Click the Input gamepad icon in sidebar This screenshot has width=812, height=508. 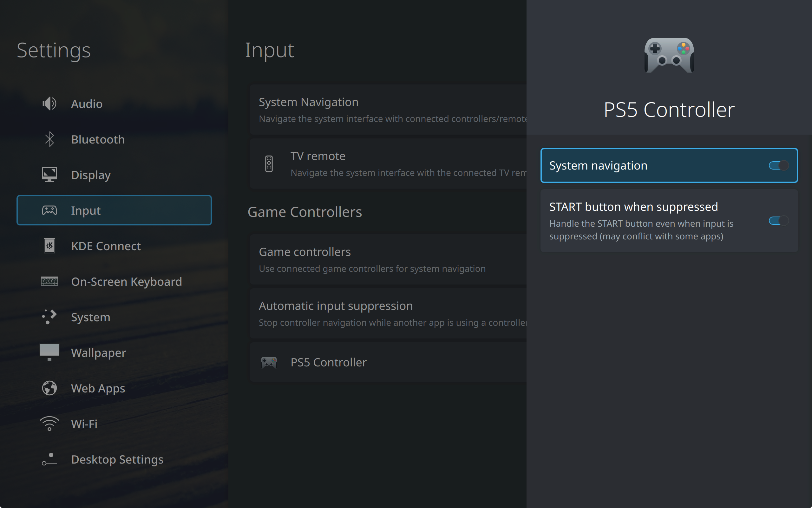click(49, 210)
